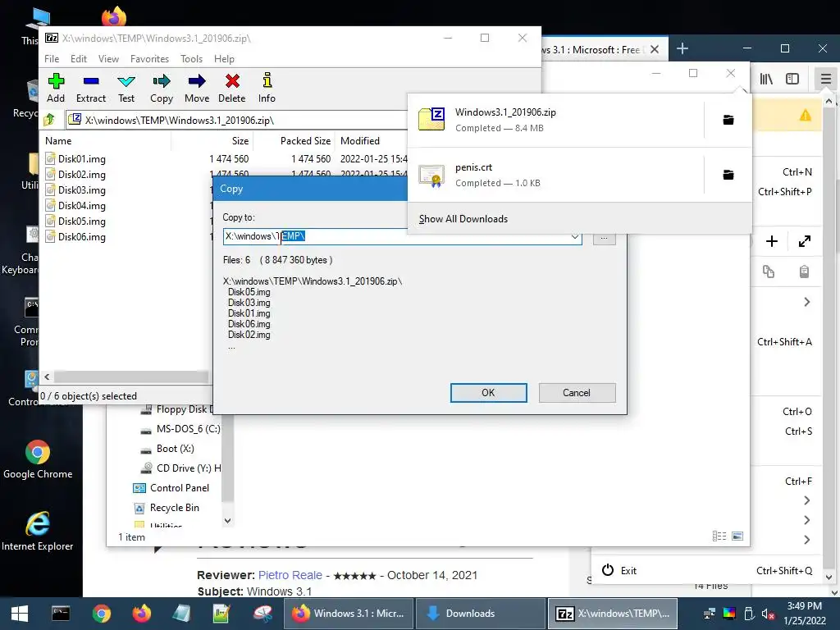Image resolution: width=840 pixels, height=630 pixels.
Task: Switch to Downloads window on taskbar
Action: (480, 614)
